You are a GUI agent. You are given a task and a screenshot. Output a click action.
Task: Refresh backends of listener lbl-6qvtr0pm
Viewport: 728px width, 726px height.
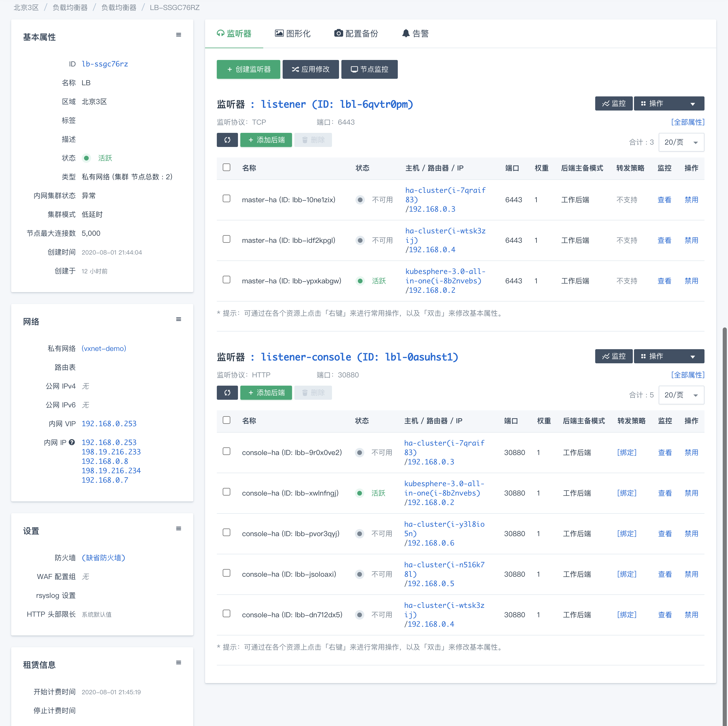click(x=227, y=140)
